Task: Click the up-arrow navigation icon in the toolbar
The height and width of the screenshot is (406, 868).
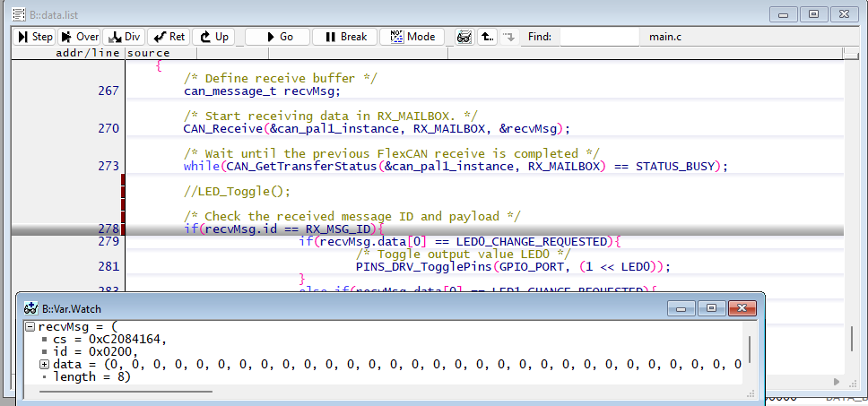Action: (487, 37)
